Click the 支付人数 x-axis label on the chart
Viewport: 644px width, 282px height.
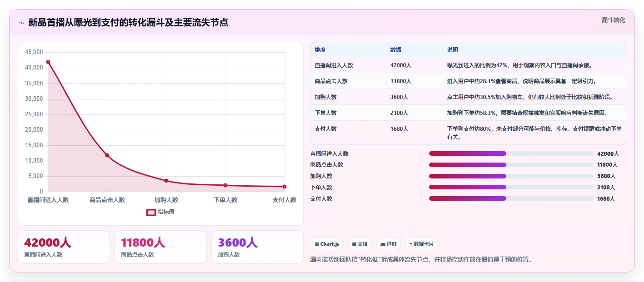click(285, 200)
